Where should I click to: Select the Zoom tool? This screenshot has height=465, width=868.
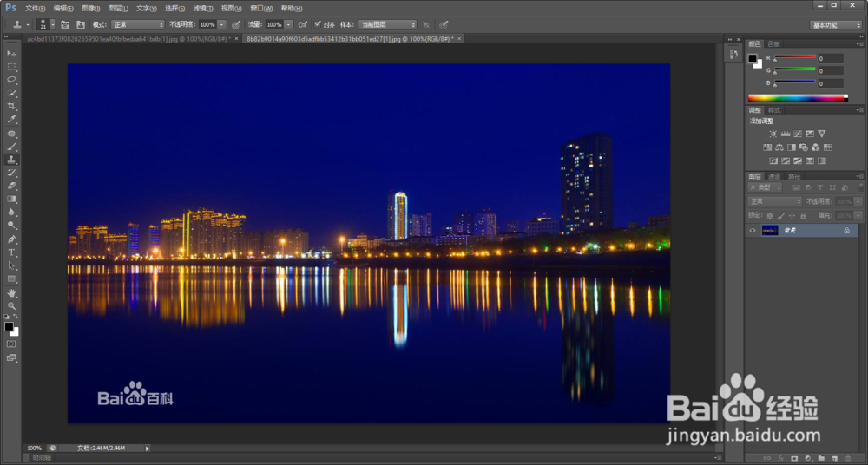[x=11, y=306]
